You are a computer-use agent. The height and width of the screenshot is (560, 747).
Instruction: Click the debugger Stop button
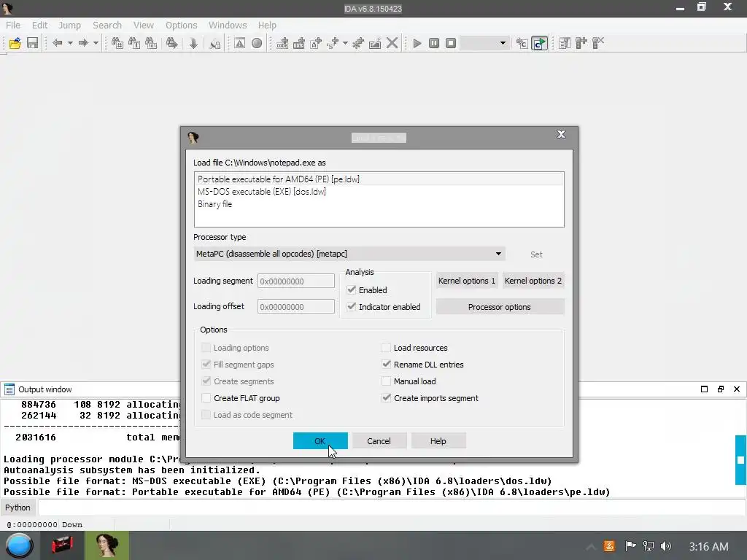pos(451,43)
